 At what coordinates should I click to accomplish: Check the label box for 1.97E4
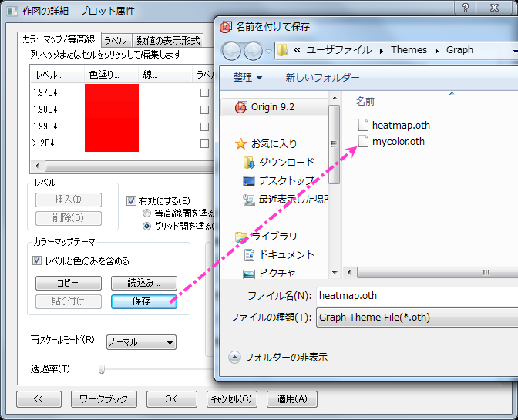[x=204, y=92]
